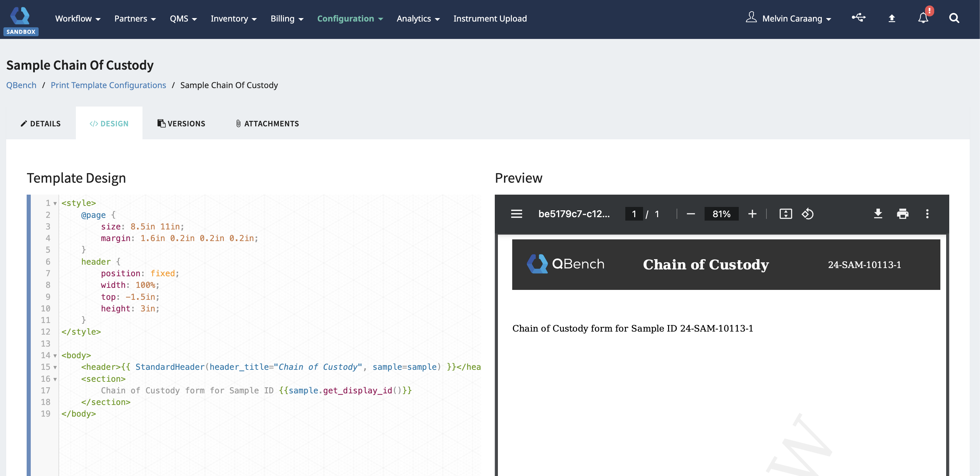Click the fit to page icon
This screenshot has width=980, height=476.
(786, 214)
